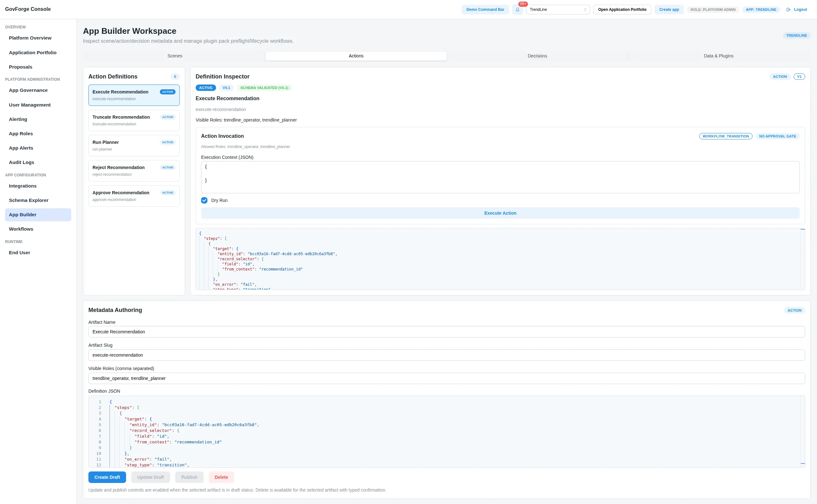Switch to the Actions tab

click(356, 56)
